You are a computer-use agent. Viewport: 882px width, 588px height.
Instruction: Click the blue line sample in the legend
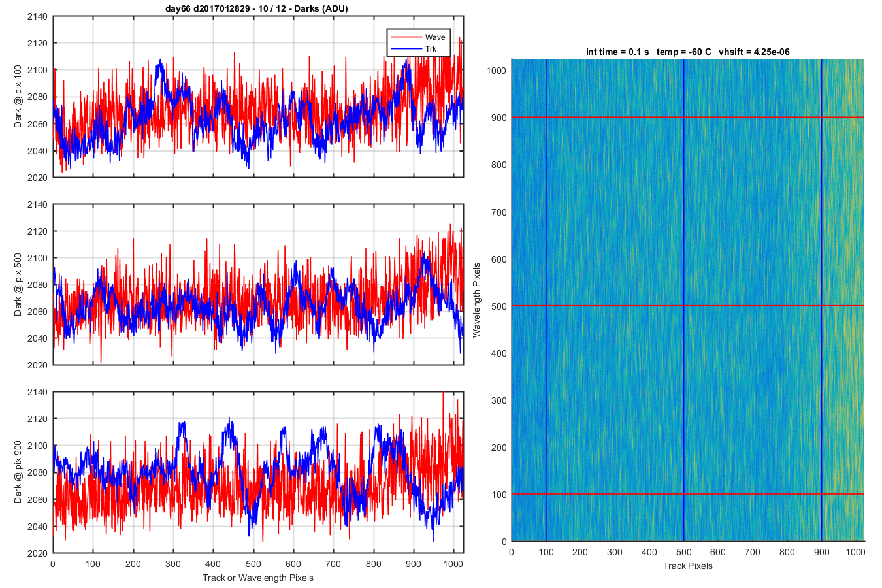[406, 49]
